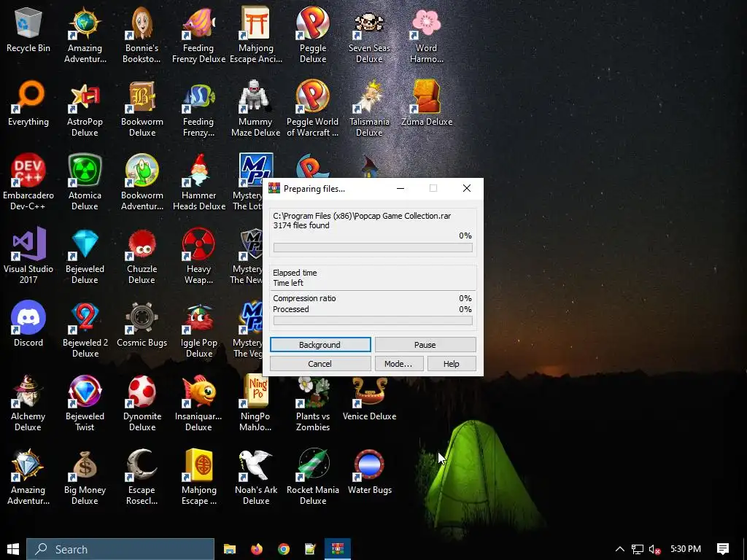Select Bejeweled 2 Deluxe shortcut
The image size is (747, 560).
tap(85, 330)
